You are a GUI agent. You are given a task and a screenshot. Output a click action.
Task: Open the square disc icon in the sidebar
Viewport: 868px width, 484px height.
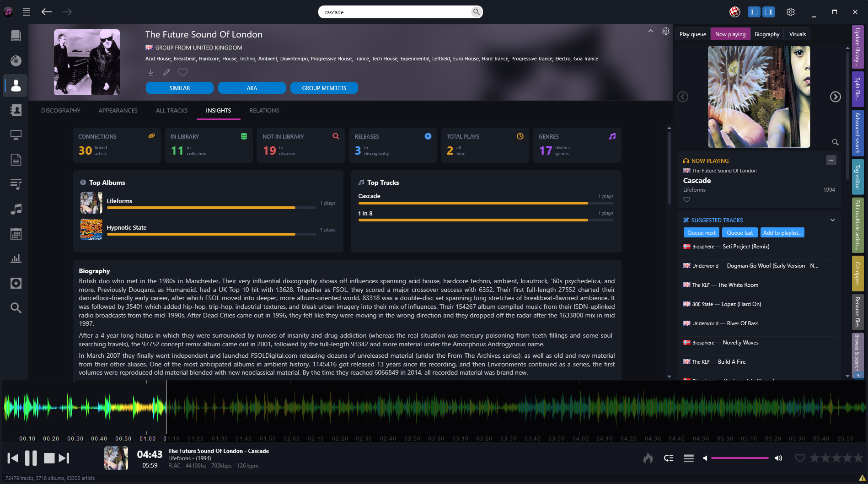point(16,283)
